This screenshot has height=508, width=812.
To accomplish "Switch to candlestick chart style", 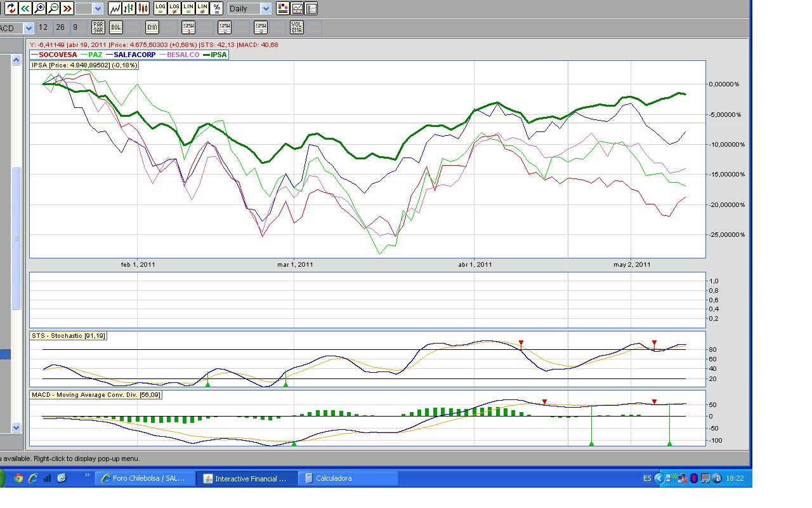I will point(143,8).
